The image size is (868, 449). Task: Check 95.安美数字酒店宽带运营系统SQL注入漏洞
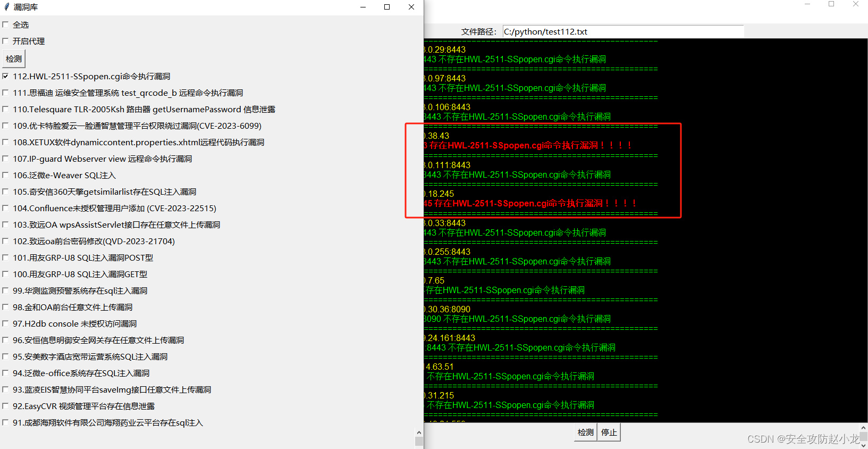pyautogui.click(x=5, y=356)
